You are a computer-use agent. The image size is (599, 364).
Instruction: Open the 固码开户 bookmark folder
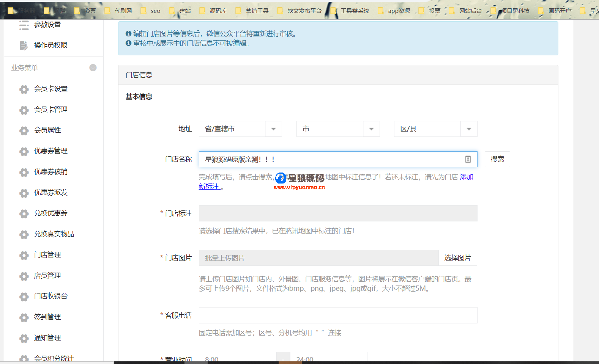pos(555,11)
